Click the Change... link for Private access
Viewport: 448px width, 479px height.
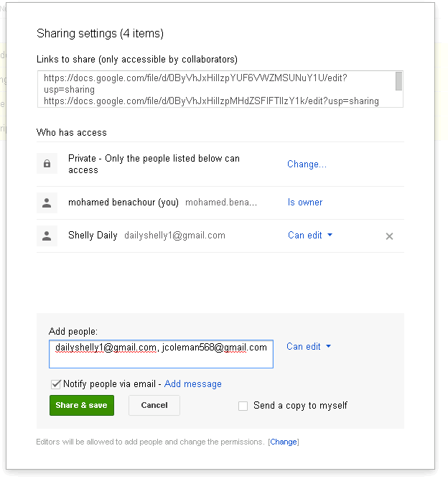pos(307,164)
